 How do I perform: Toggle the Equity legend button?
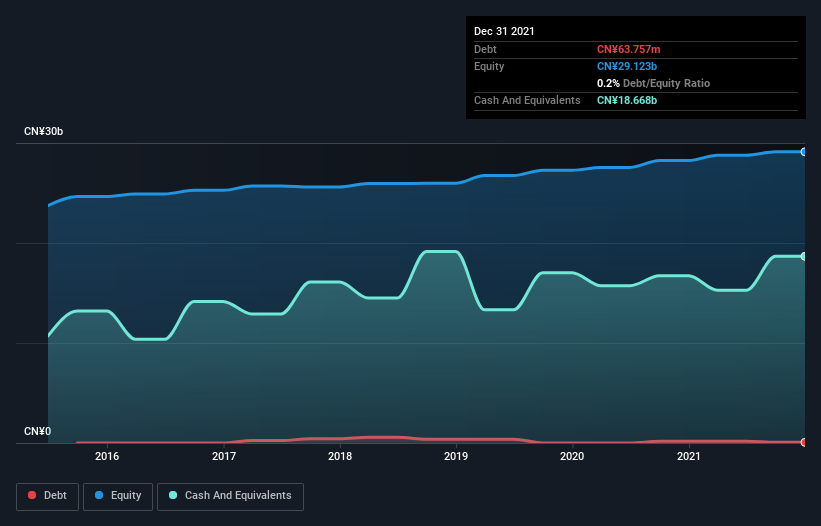pyautogui.click(x=118, y=496)
